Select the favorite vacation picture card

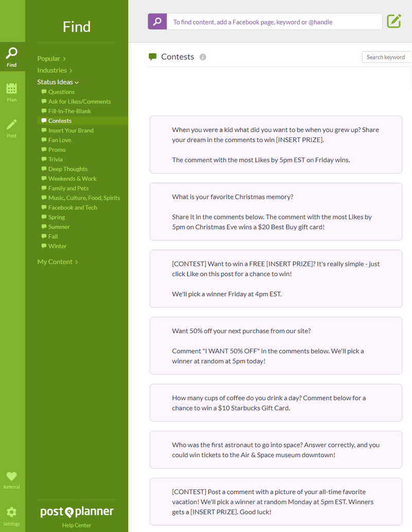coord(276,502)
